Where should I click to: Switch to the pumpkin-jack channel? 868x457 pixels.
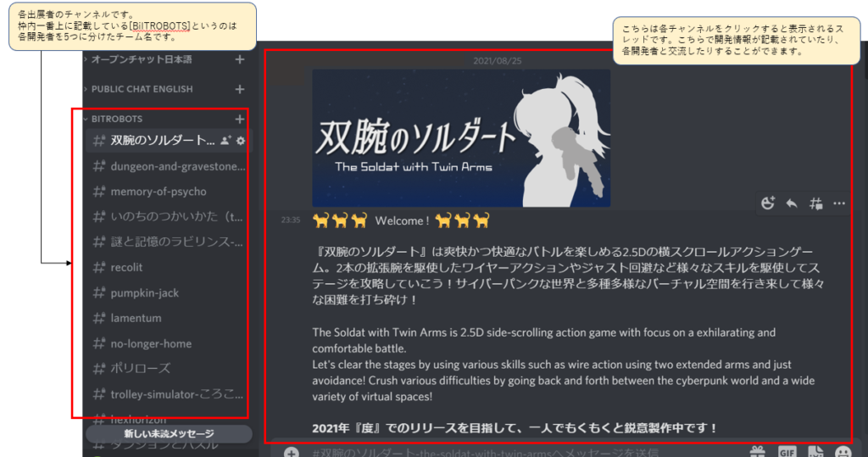pos(145,293)
